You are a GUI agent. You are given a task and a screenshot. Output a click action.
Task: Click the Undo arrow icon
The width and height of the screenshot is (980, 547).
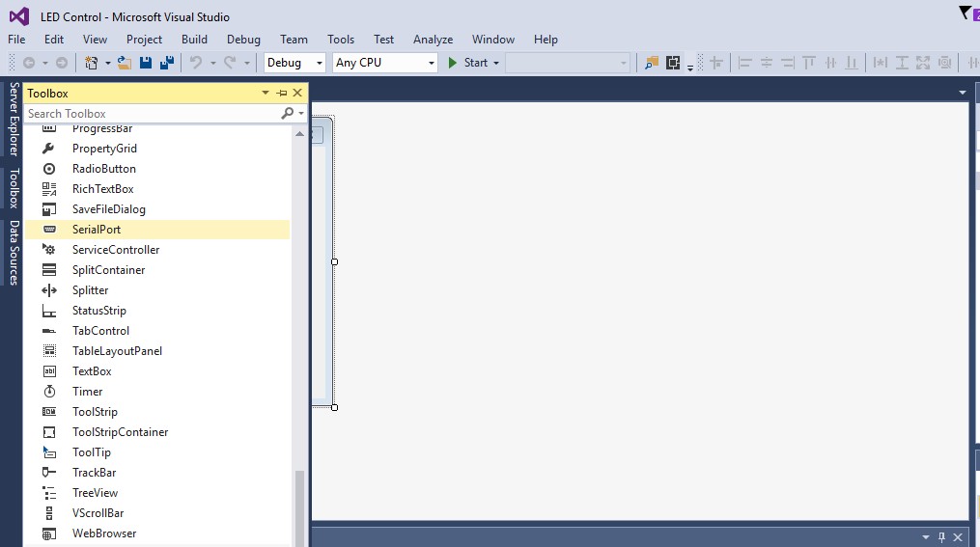tap(196, 63)
